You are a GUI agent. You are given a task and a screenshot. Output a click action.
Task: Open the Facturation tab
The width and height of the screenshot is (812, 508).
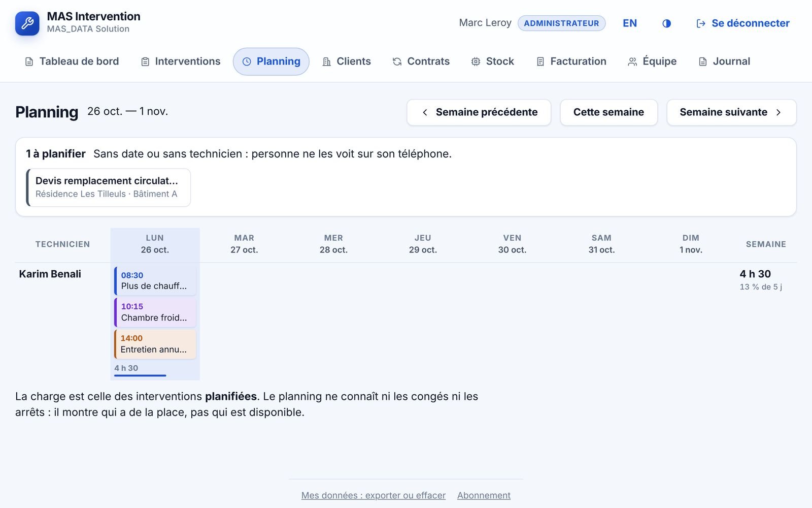[x=571, y=61]
